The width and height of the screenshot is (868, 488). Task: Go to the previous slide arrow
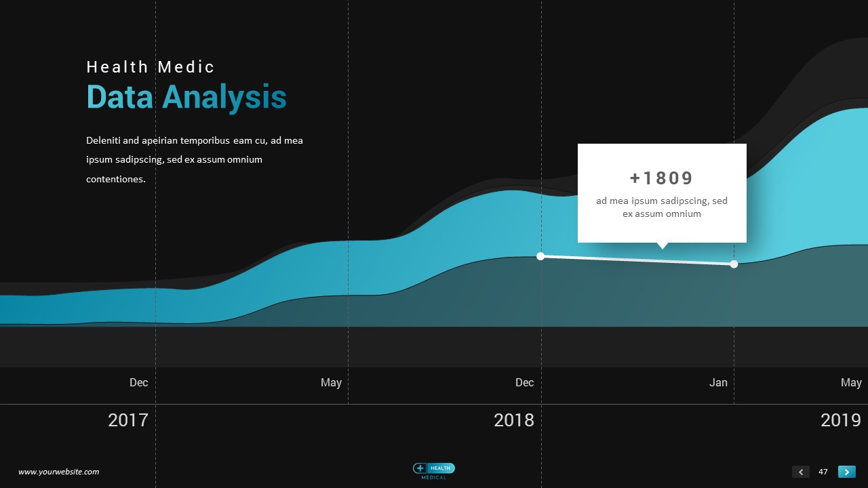tap(801, 472)
